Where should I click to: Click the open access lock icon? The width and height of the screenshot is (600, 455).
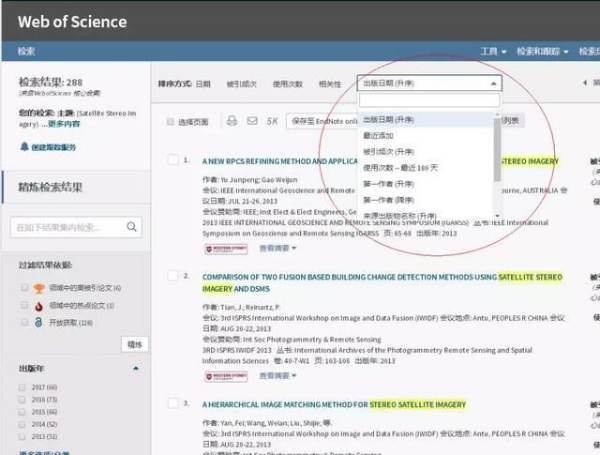[39, 322]
